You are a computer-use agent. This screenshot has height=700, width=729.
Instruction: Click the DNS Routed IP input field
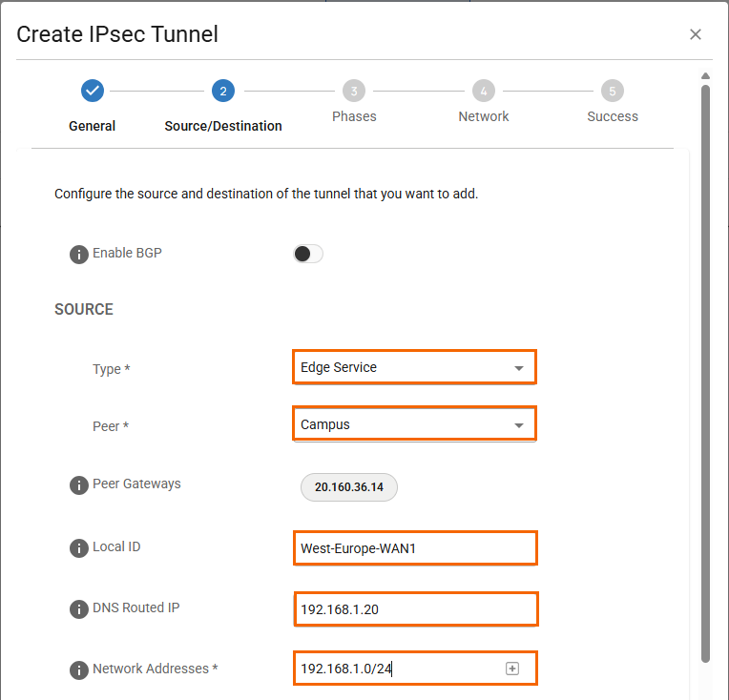(x=413, y=609)
